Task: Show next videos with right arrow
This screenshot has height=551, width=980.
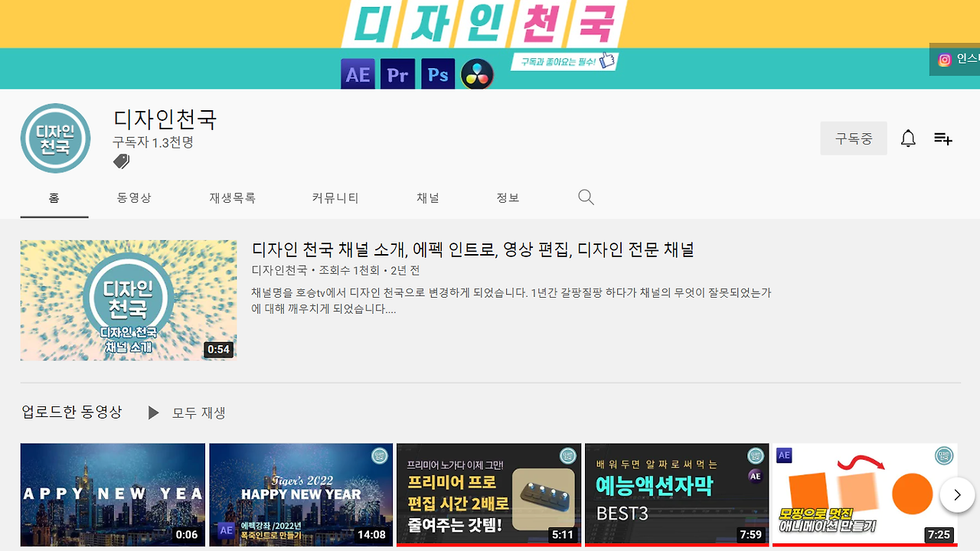Action: [x=958, y=495]
